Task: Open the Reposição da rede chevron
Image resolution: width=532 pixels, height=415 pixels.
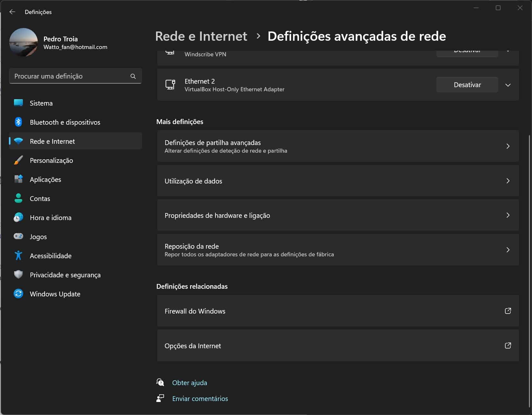Action: point(508,250)
